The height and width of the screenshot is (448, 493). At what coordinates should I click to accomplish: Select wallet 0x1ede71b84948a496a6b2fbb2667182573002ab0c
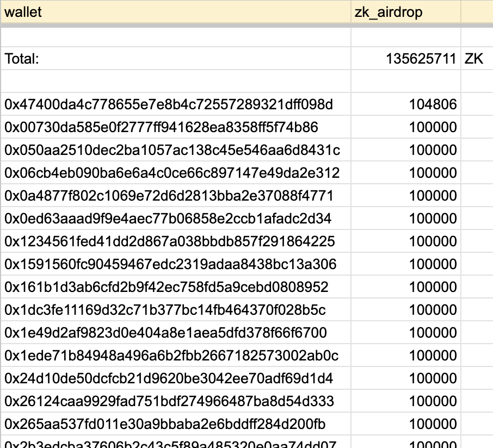click(x=176, y=356)
